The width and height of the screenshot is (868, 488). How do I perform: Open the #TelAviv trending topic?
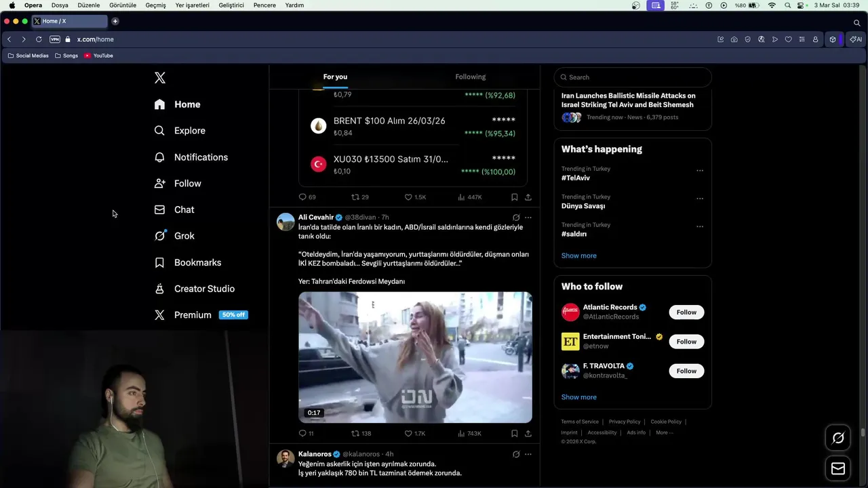576,178
